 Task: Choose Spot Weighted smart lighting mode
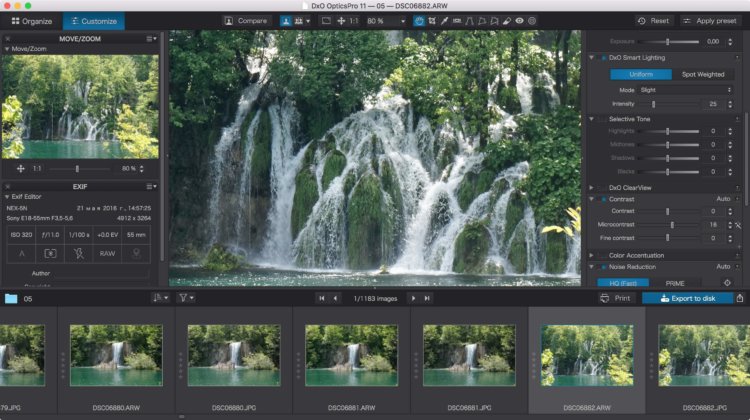[703, 75]
